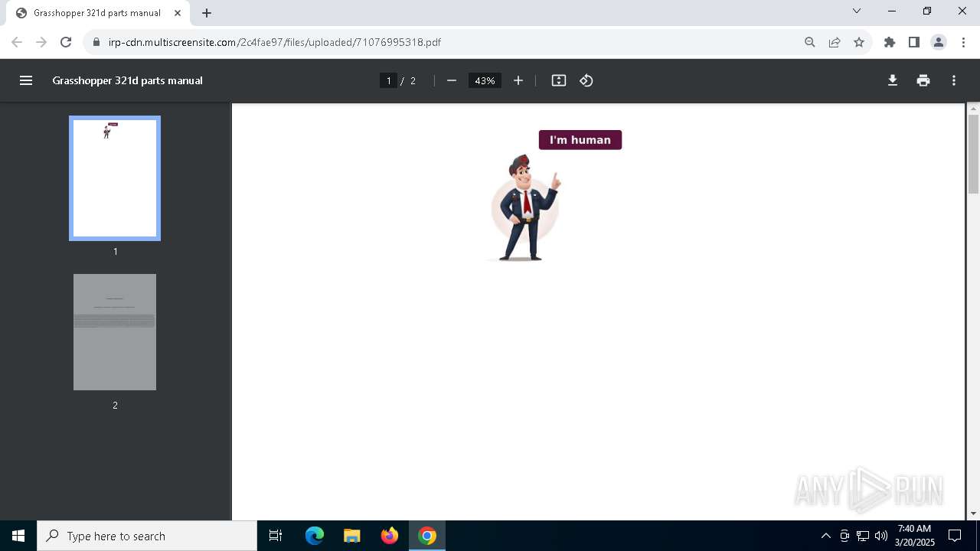The width and height of the screenshot is (980, 551).
Task: Click the Chrome taskbar icon
Action: point(427,536)
